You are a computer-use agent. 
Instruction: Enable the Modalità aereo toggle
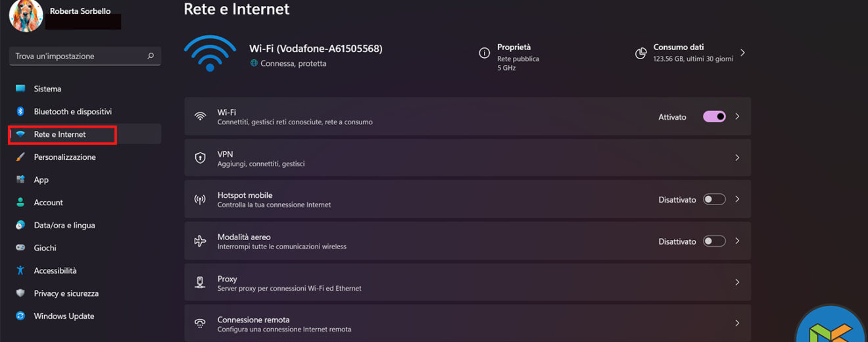pos(714,241)
